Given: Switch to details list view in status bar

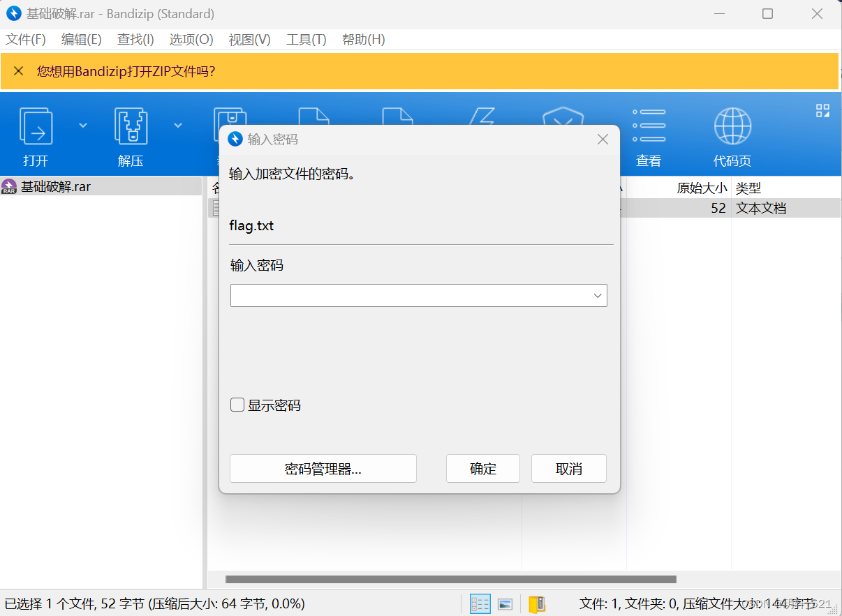Looking at the screenshot, I should tap(480, 604).
